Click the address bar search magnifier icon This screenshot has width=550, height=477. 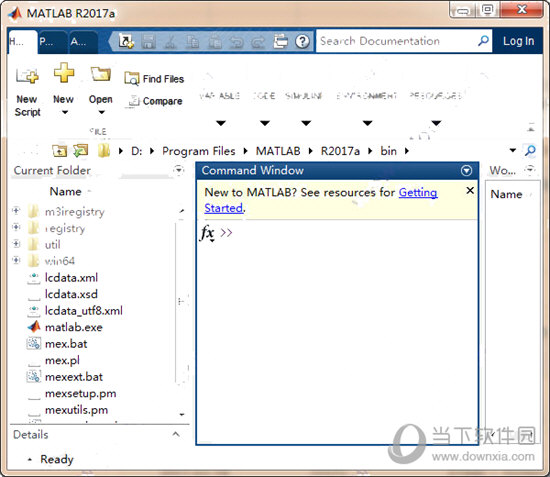530,150
